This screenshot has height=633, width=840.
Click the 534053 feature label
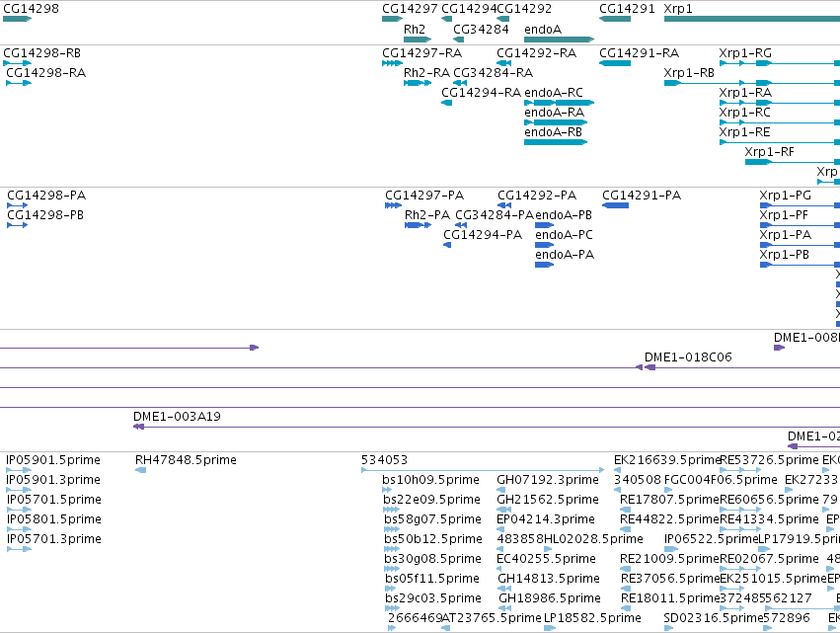pyautogui.click(x=384, y=460)
